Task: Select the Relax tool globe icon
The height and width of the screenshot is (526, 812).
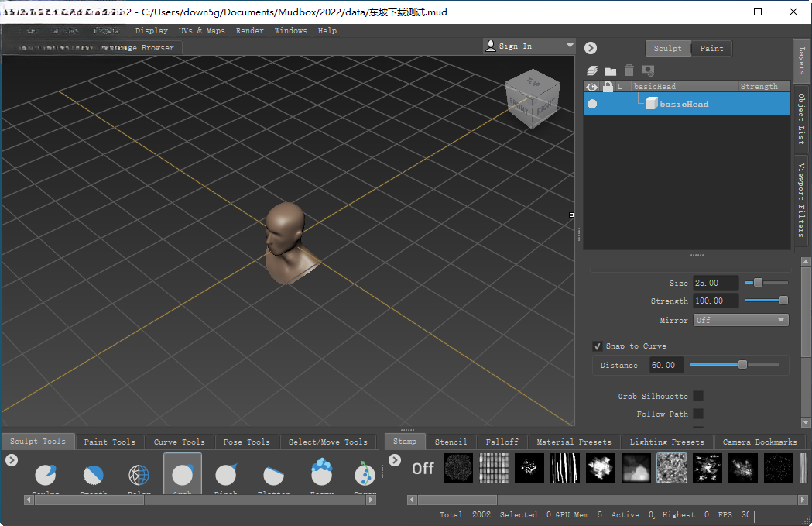Action: pyautogui.click(x=139, y=475)
